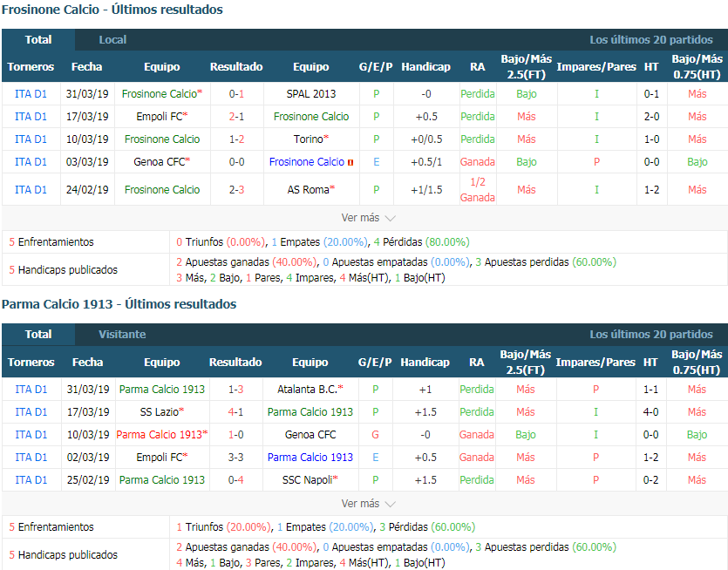Click the 3-3 result of Empoli vs Parma
The image size is (728, 570).
tap(236, 458)
